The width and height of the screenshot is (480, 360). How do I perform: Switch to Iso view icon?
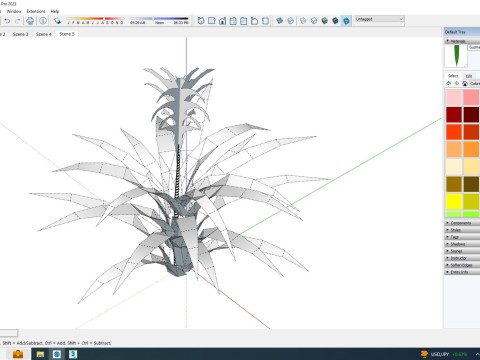pos(201,21)
